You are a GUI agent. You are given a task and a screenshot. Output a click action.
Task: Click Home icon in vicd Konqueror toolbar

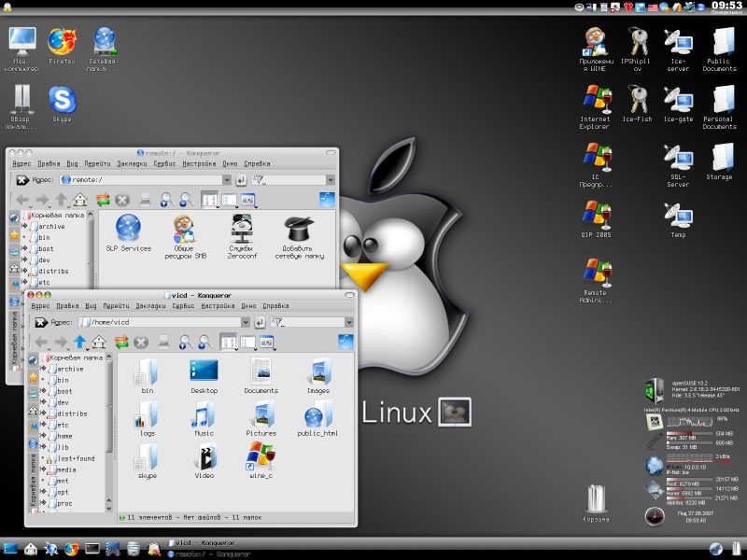point(99,342)
